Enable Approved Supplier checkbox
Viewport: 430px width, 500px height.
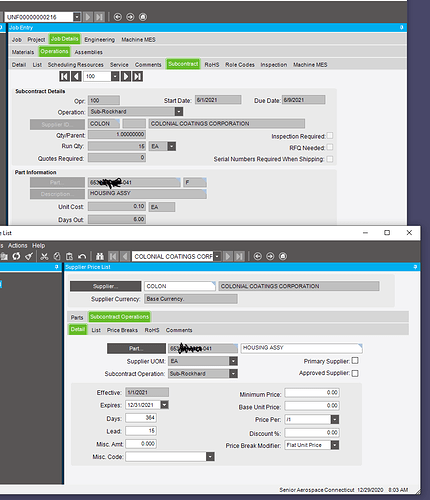pos(355,373)
